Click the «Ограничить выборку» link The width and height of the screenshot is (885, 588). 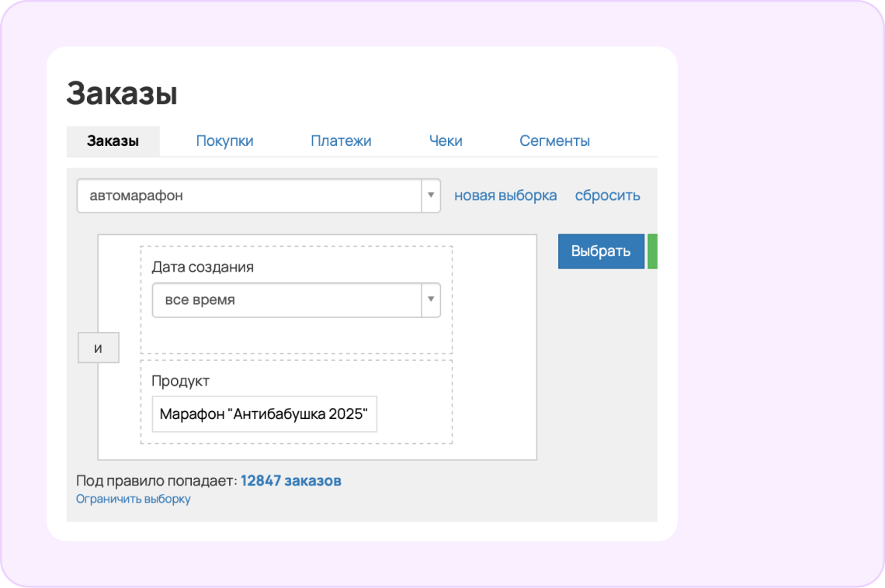click(x=134, y=499)
